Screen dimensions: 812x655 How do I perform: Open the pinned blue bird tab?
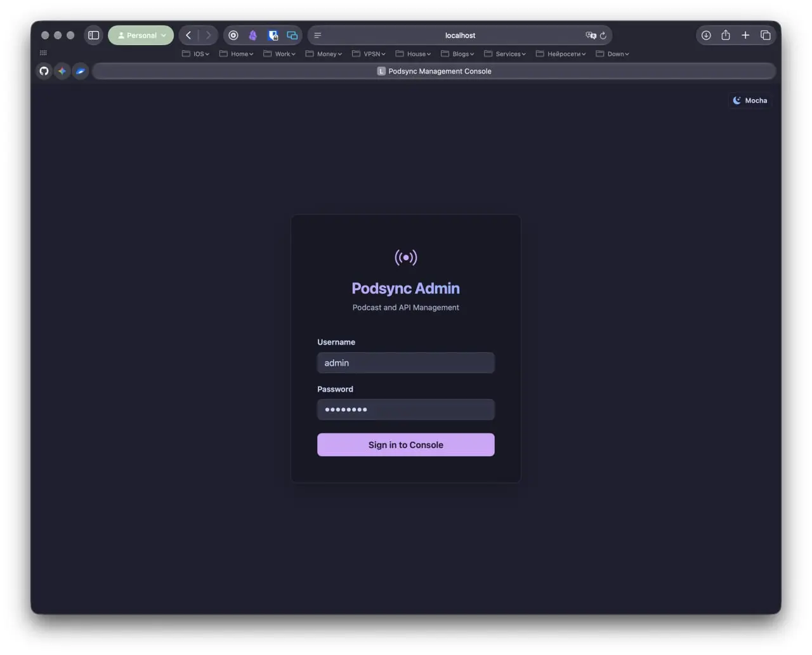[81, 71]
